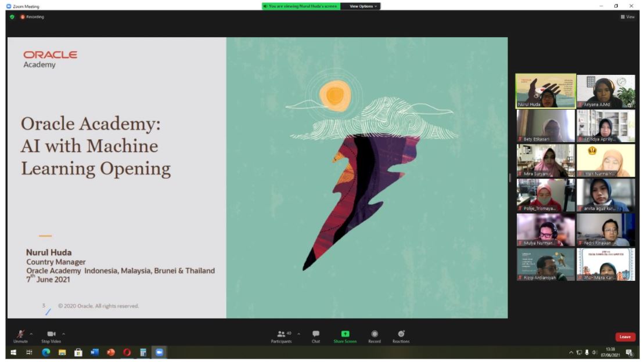Start recording with the Record icon
The width and height of the screenshot is (644, 362).
coord(375,336)
